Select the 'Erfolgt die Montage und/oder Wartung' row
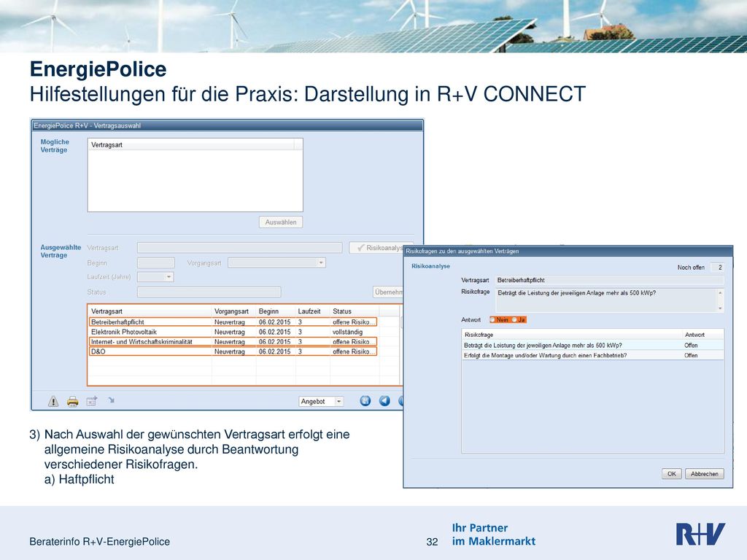 (x=593, y=355)
